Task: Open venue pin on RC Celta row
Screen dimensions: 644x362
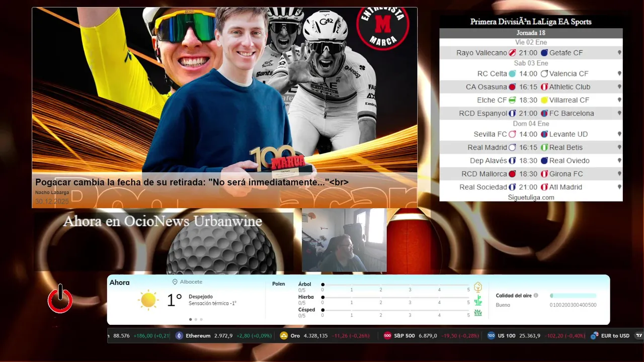Action: [x=619, y=73]
